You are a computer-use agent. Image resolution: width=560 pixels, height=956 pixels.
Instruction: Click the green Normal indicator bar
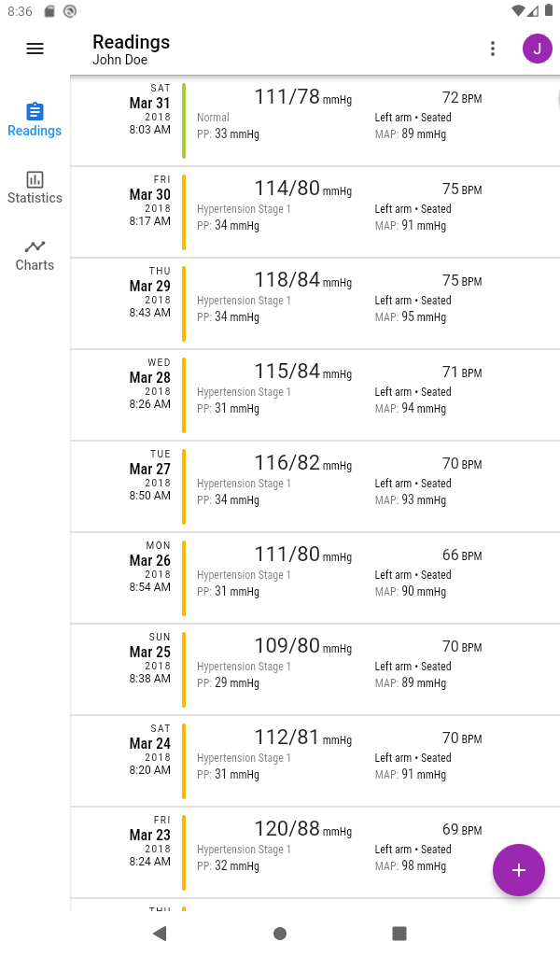(x=184, y=120)
